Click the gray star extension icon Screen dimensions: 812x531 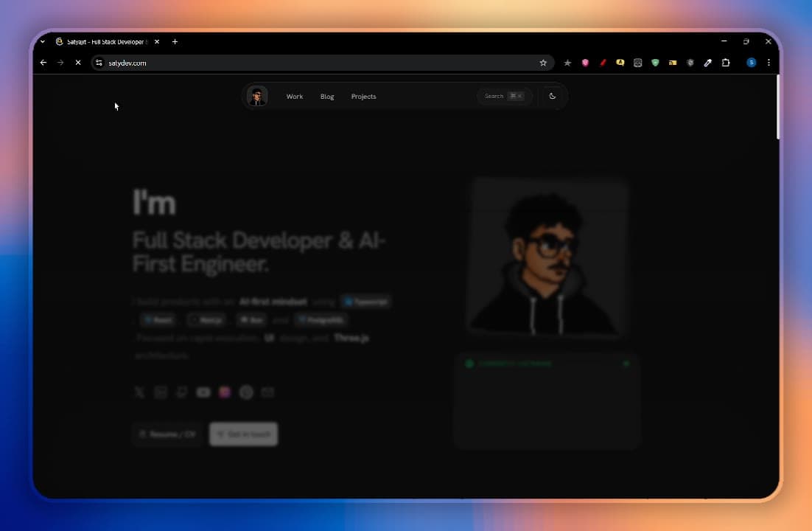567,63
